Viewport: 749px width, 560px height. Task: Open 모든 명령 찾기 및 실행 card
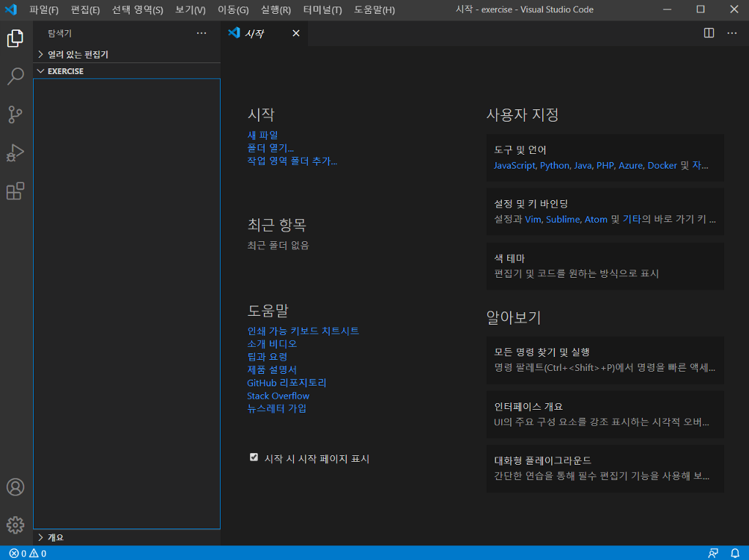pos(605,360)
